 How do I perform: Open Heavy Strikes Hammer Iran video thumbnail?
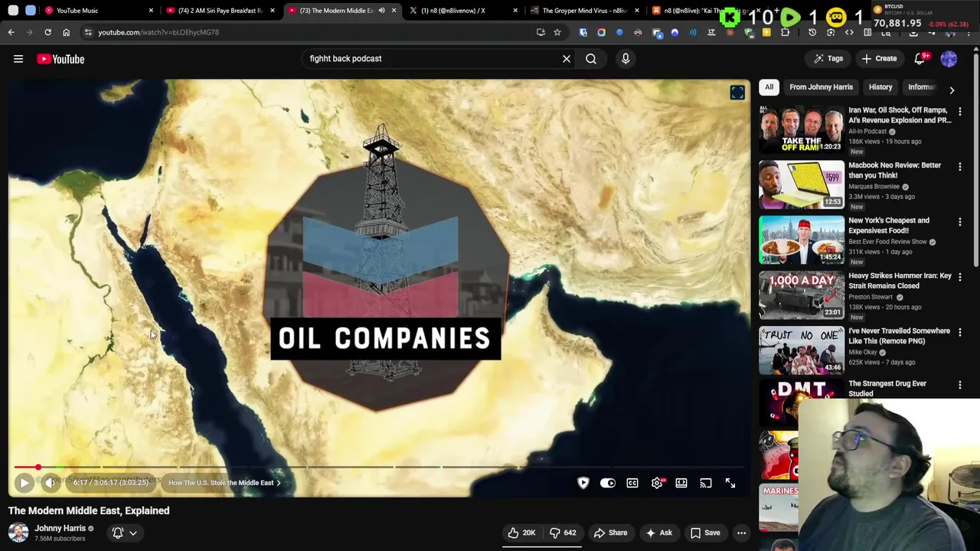pyautogui.click(x=801, y=295)
